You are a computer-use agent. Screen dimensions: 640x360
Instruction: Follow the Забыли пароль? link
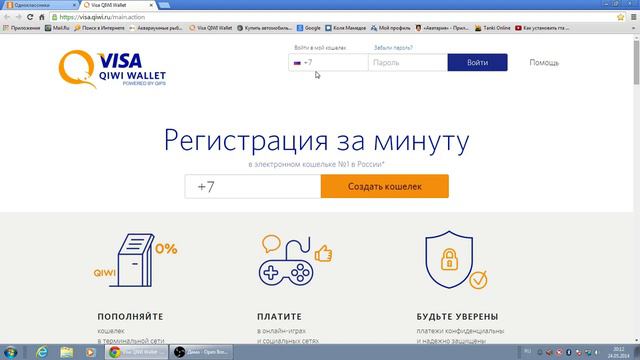pyautogui.click(x=393, y=48)
